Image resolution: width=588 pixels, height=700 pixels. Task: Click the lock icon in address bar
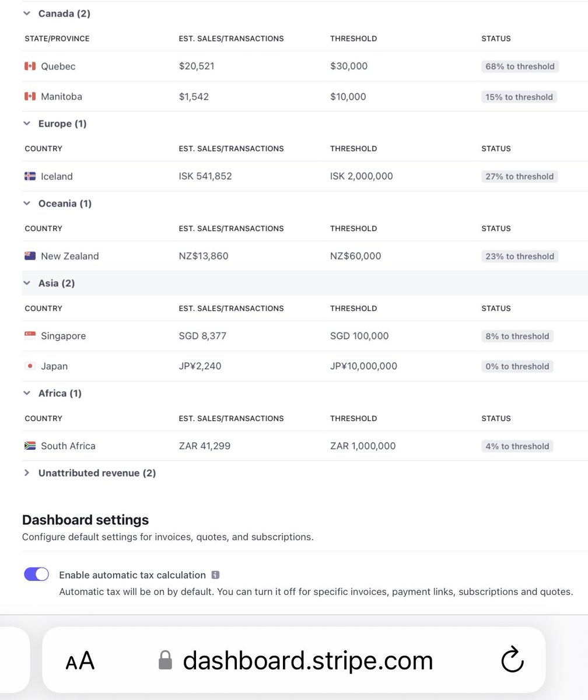[x=166, y=661]
